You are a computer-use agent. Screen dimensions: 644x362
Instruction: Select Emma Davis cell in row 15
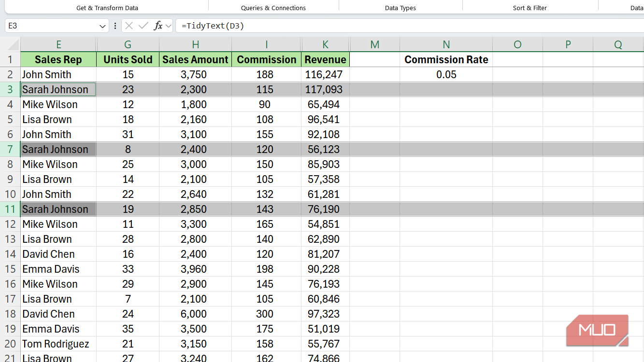[58, 269]
